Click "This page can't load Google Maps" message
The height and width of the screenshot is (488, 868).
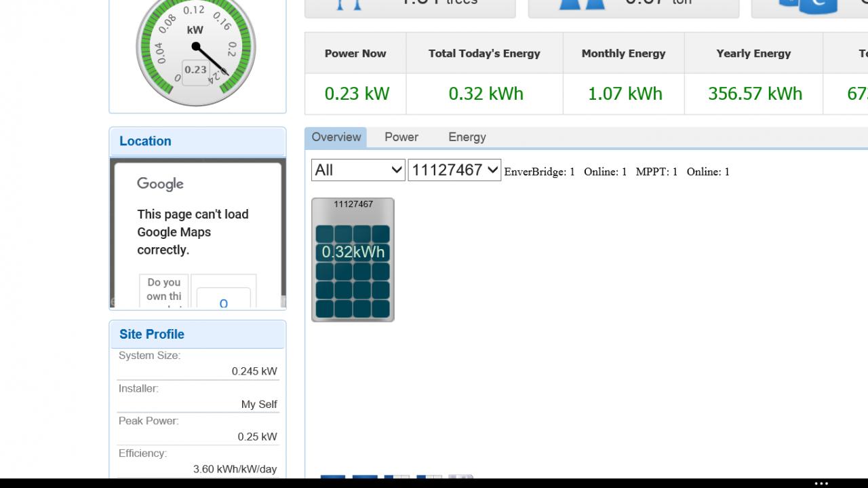click(x=193, y=232)
